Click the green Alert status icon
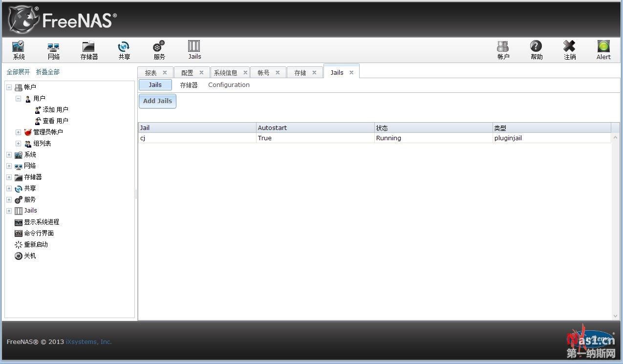The image size is (623, 364). pyautogui.click(x=603, y=50)
